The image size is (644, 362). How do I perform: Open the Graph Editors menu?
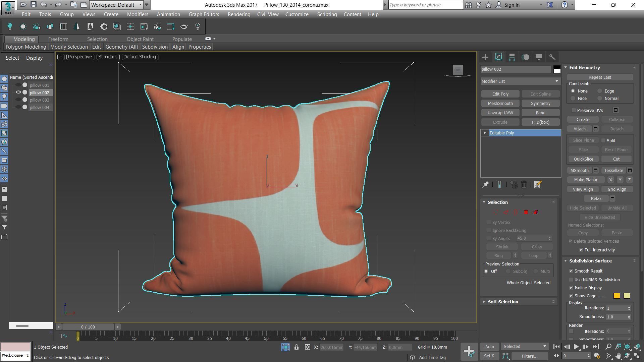point(204,14)
